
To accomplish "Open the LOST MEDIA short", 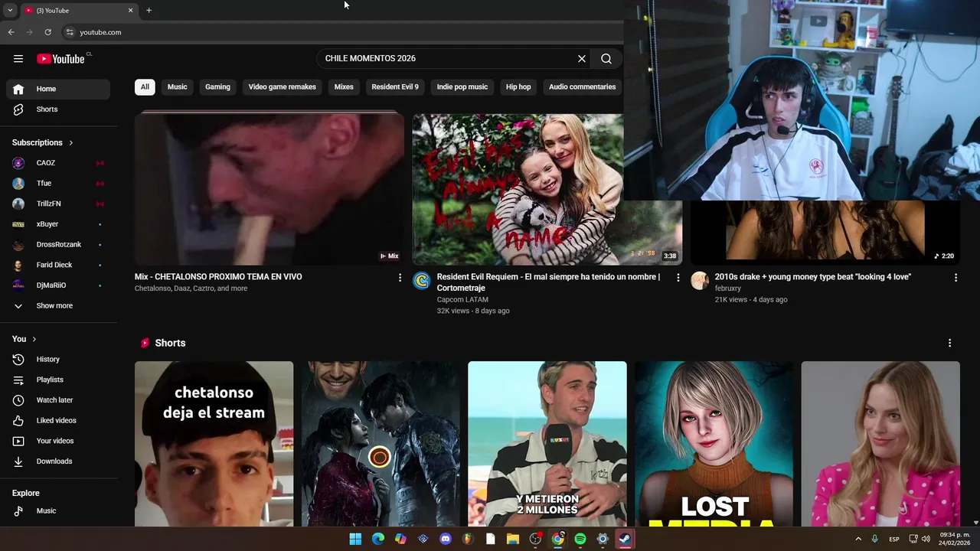I will 714,444.
